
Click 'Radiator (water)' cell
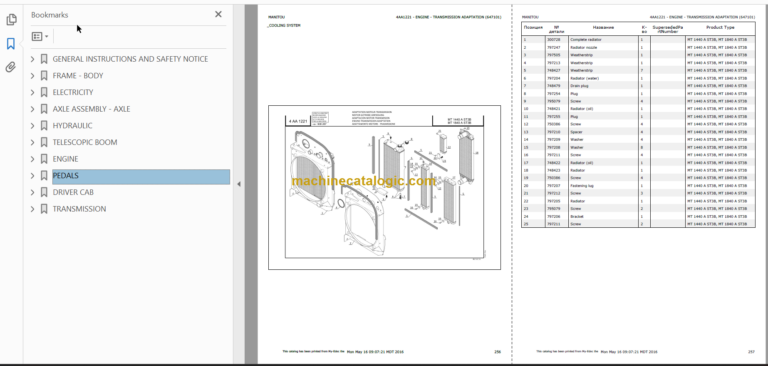(x=585, y=78)
